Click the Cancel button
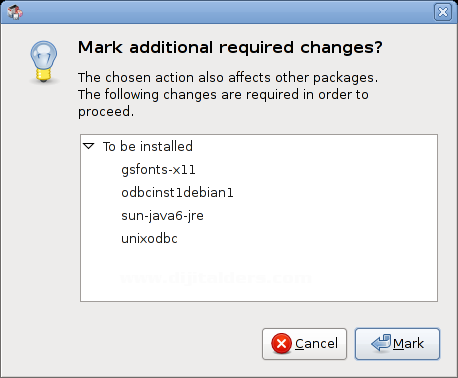The image size is (458, 378). [304, 344]
